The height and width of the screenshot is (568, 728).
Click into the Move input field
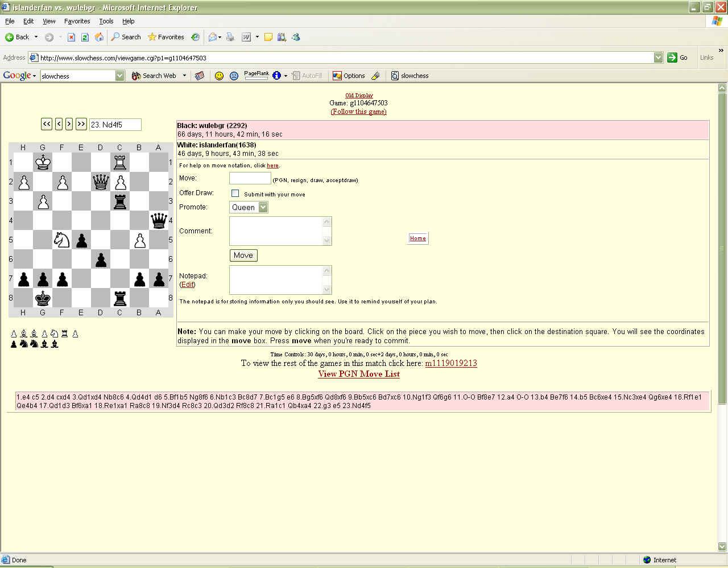click(x=250, y=179)
